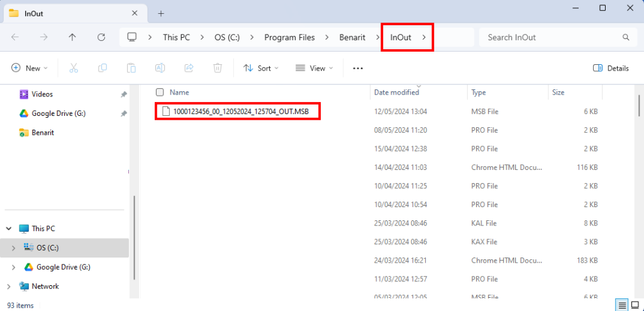Expand the Network tree node
Viewport: 644px width, 311px height.
14,286
